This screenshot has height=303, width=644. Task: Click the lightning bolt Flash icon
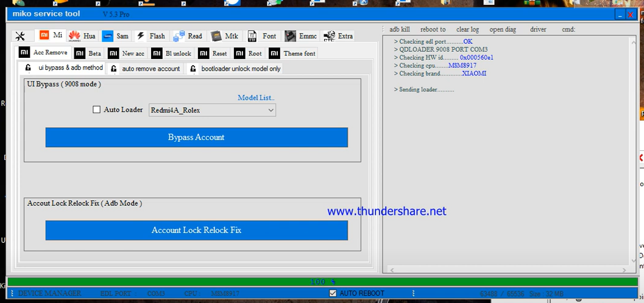(141, 36)
